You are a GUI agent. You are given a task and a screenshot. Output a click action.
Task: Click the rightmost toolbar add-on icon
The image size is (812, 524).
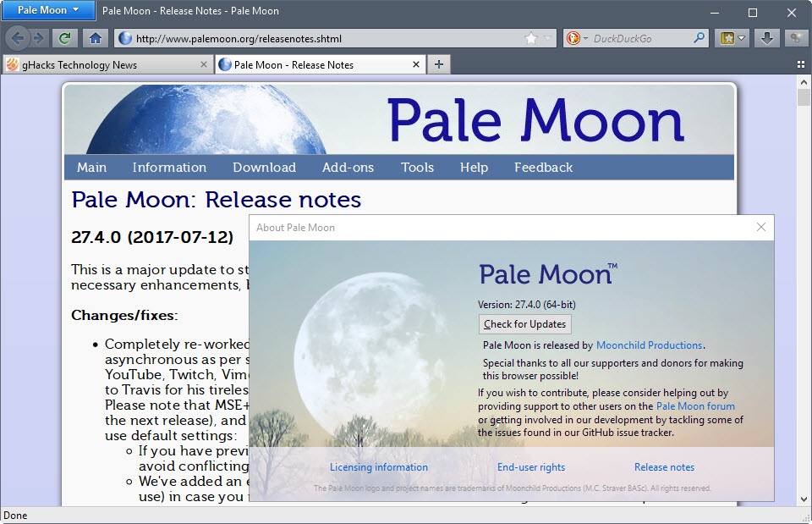click(796, 38)
